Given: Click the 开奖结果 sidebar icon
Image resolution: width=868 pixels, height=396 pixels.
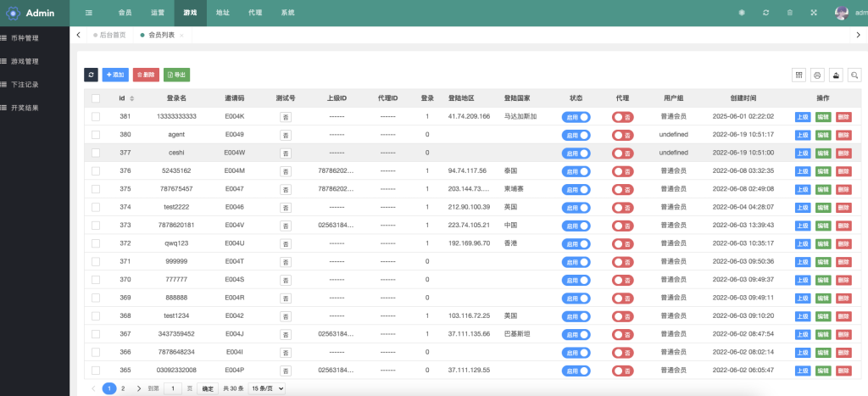Looking at the screenshot, I should pyautogui.click(x=4, y=108).
